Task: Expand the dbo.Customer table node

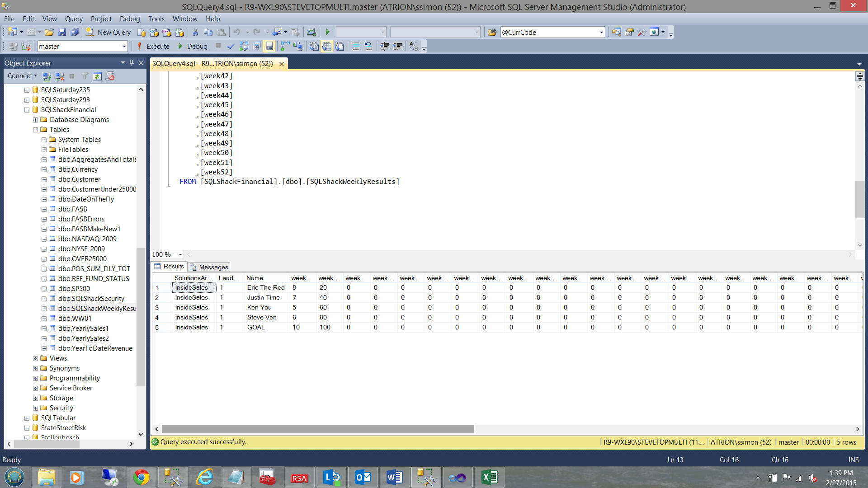Action: click(43, 179)
